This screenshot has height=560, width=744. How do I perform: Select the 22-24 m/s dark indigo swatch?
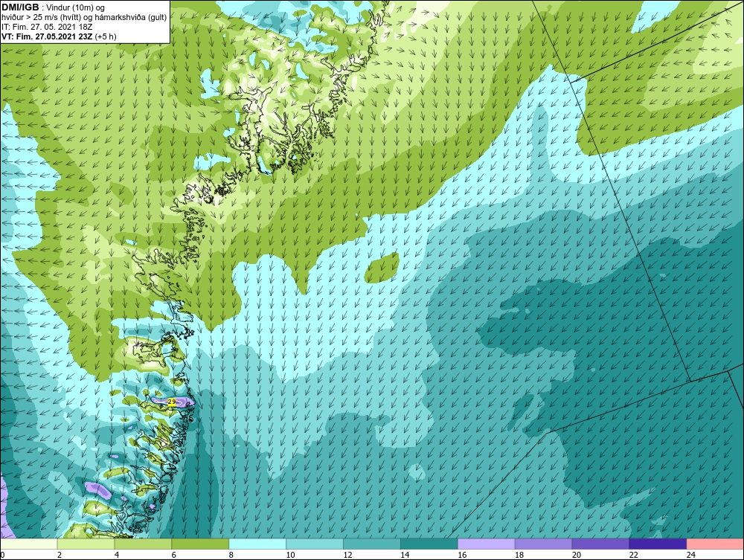click(658, 544)
